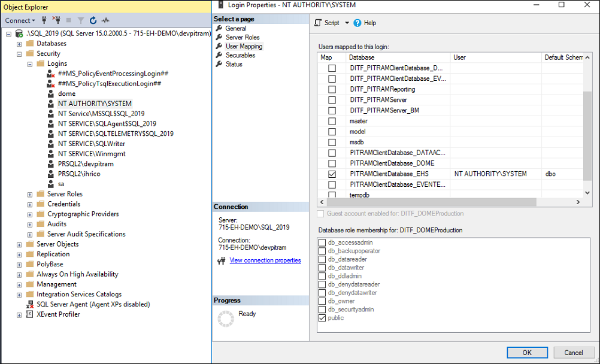Open the Activity Monitor icon in Object Explorer

(105, 20)
